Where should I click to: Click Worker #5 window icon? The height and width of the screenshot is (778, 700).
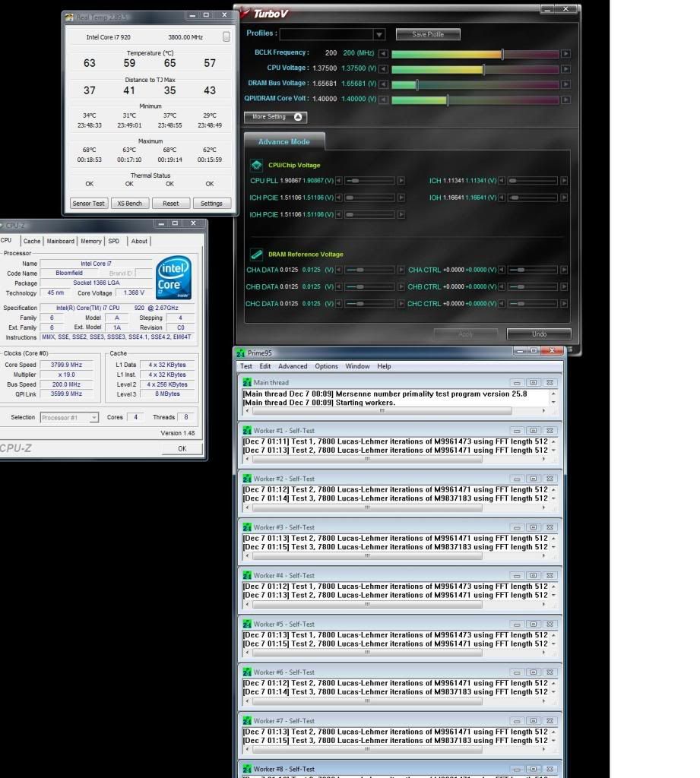pos(247,625)
